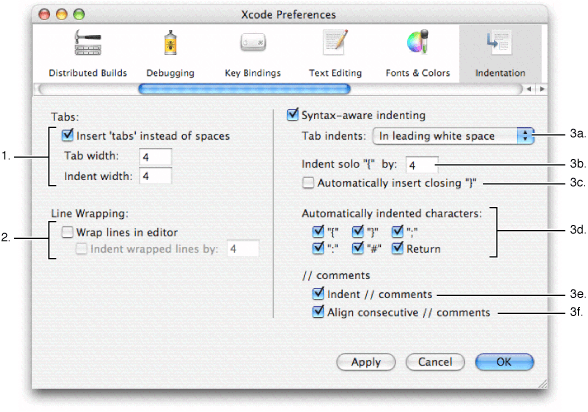Uncheck the Return auto-indent character
Screen dimensions: 588x412
[x=398, y=248]
